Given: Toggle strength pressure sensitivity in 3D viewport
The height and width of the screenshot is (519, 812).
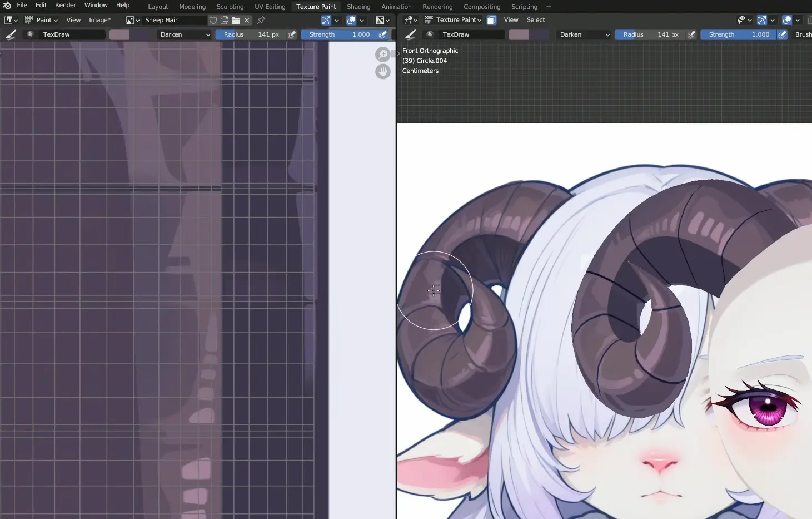Looking at the screenshot, I should click(782, 34).
